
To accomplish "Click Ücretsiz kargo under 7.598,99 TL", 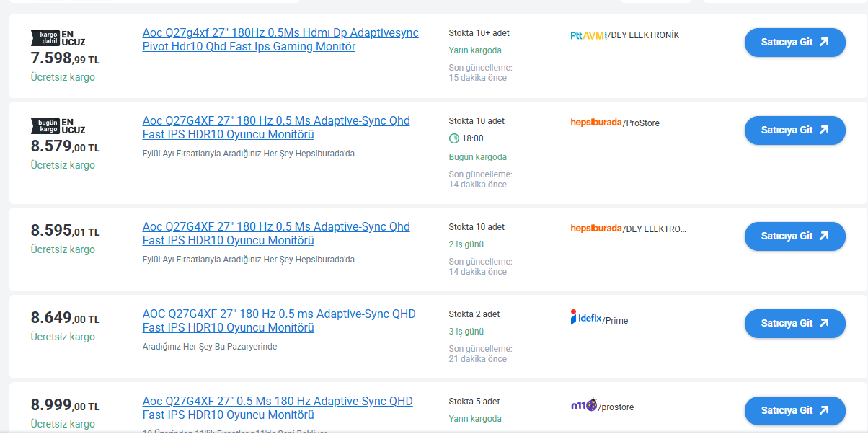I will pyautogui.click(x=63, y=77).
